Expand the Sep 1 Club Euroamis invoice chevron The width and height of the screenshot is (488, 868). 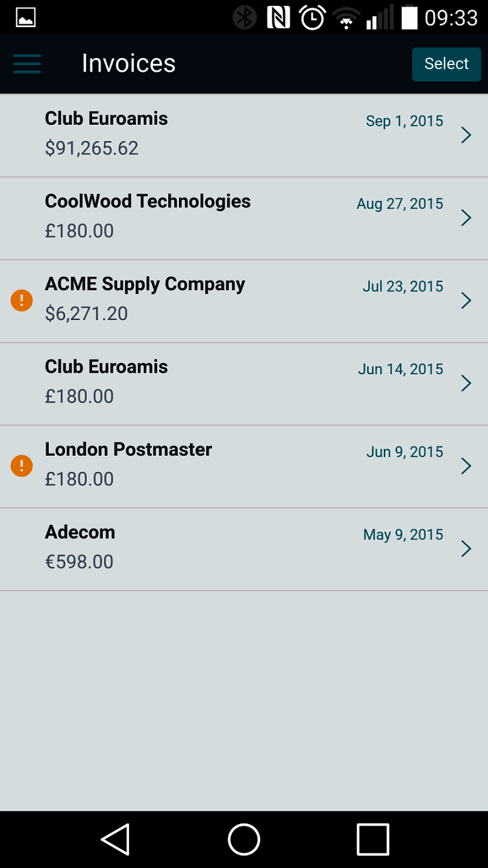tap(466, 135)
